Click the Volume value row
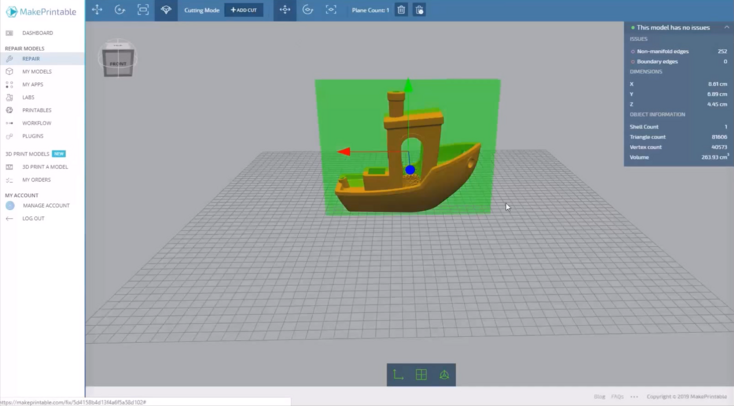 (x=679, y=157)
